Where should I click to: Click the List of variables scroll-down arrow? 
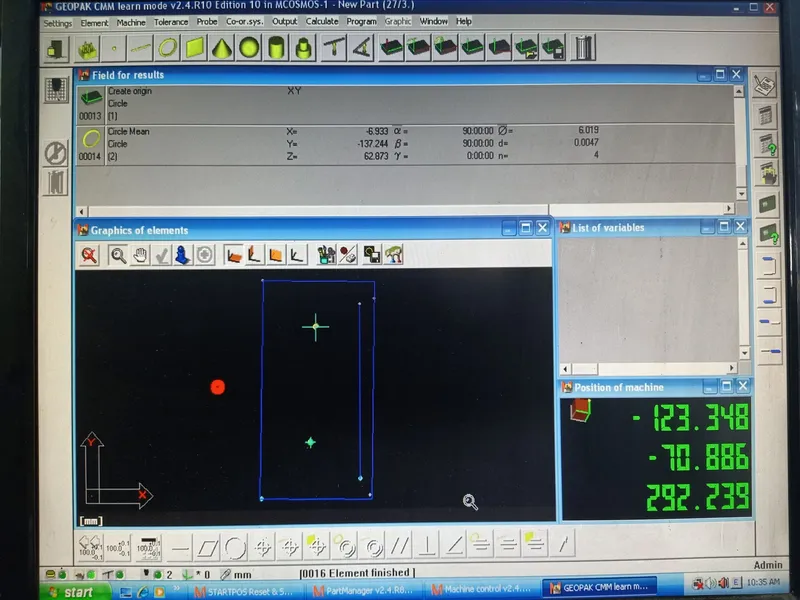pyautogui.click(x=744, y=353)
